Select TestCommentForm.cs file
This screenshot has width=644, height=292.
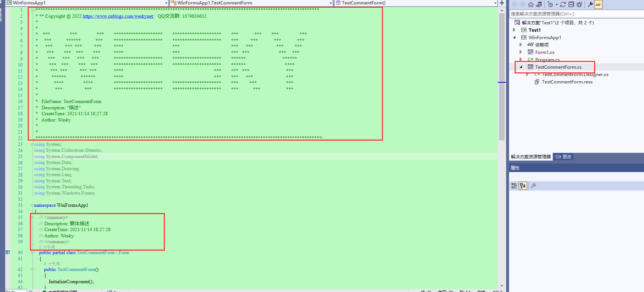point(558,67)
